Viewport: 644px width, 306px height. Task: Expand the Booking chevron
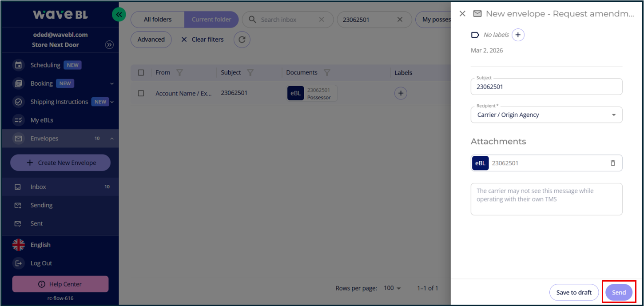(112, 83)
